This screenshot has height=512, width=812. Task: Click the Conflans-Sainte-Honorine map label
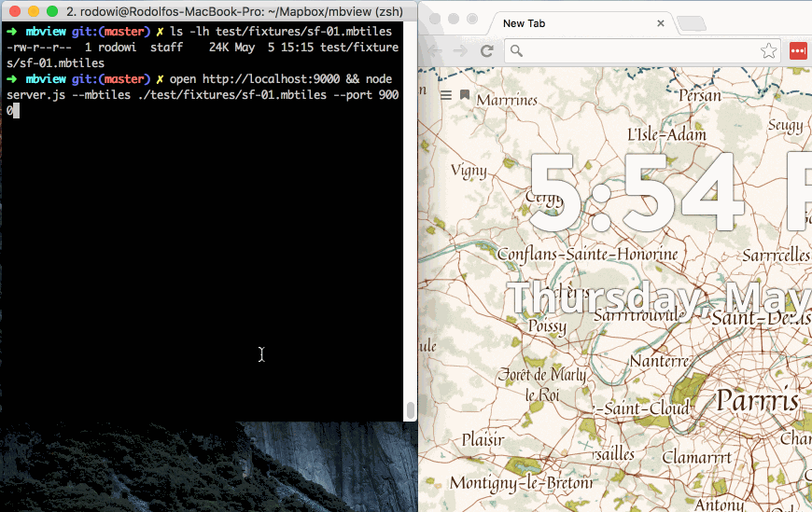(587, 255)
